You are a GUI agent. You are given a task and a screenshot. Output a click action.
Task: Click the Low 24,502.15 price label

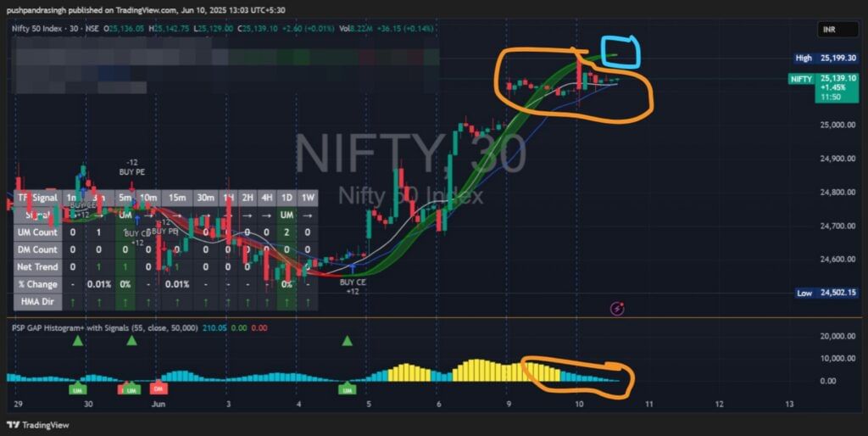pos(826,293)
